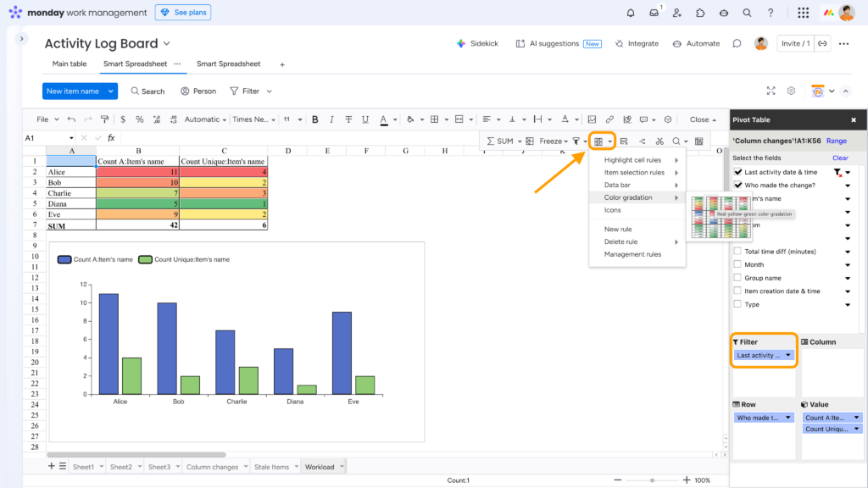Click the insert link icon
The image size is (868, 488).
609,119
